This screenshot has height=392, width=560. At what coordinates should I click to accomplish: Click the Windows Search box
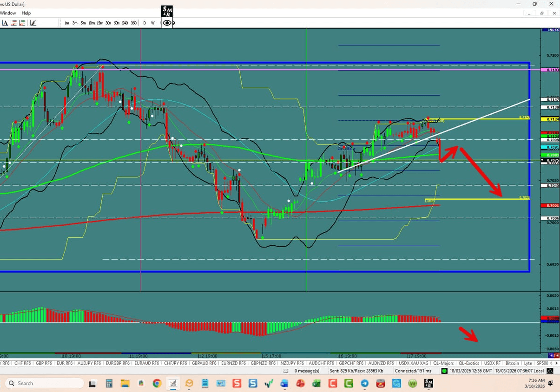click(x=44, y=383)
